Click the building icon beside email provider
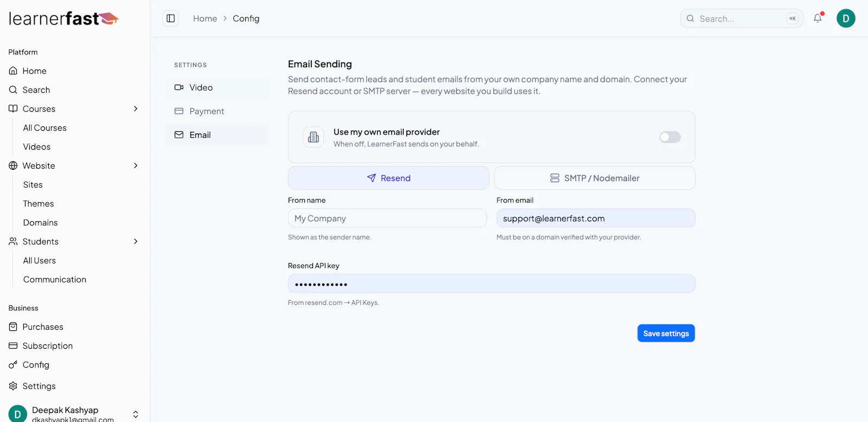 pos(314,137)
